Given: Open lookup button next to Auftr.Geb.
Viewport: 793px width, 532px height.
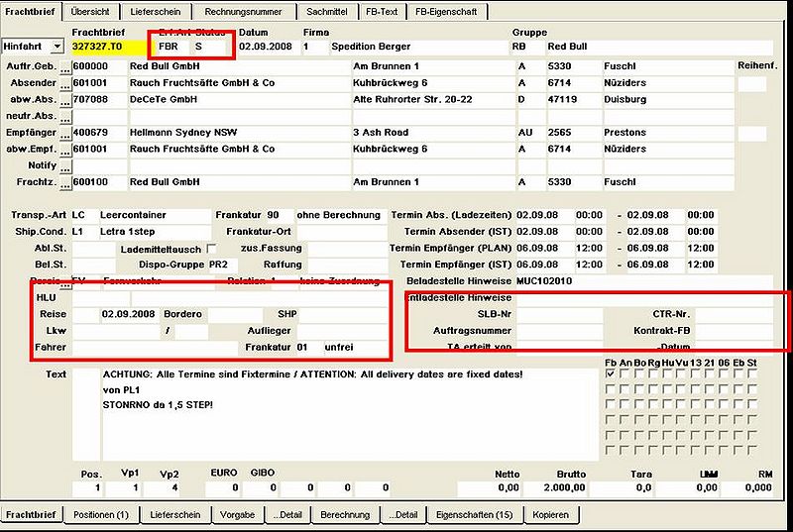Looking at the screenshot, I should pyautogui.click(x=65, y=67).
